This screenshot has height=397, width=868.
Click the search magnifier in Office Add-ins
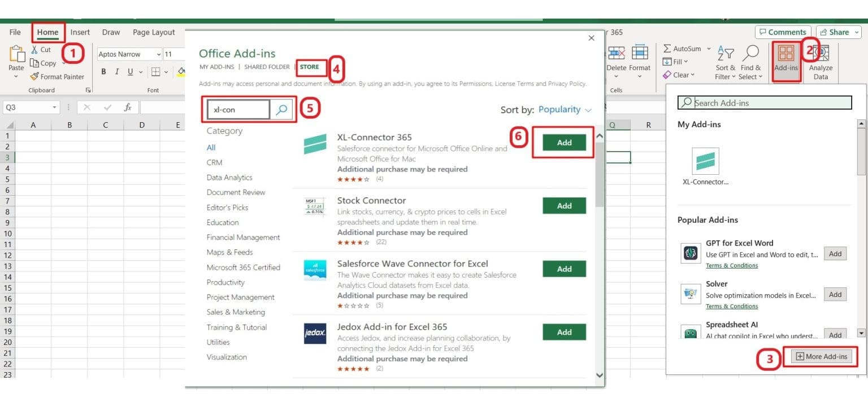(x=281, y=110)
